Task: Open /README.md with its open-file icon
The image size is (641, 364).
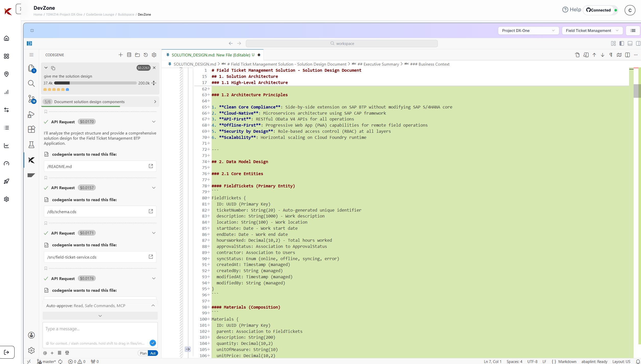Action: click(151, 166)
